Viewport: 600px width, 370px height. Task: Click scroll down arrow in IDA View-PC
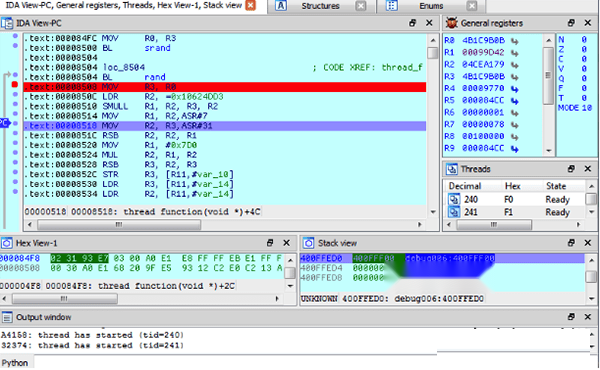click(x=433, y=212)
